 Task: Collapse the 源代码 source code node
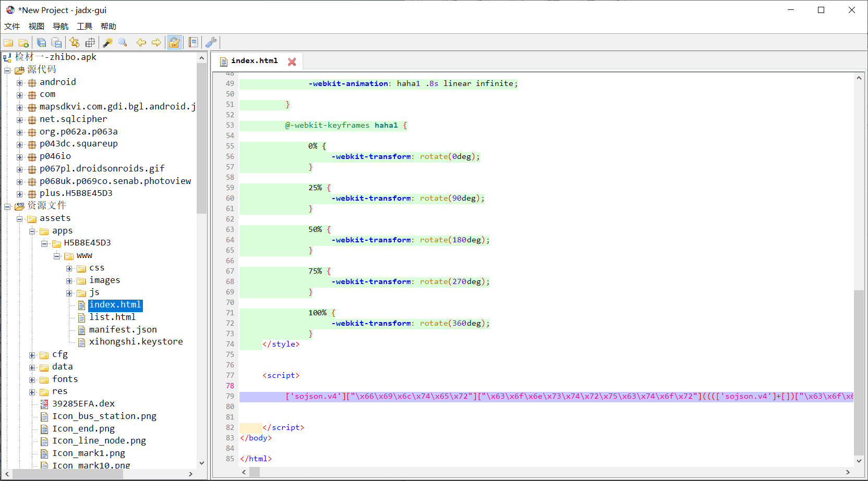pyautogui.click(x=7, y=70)
